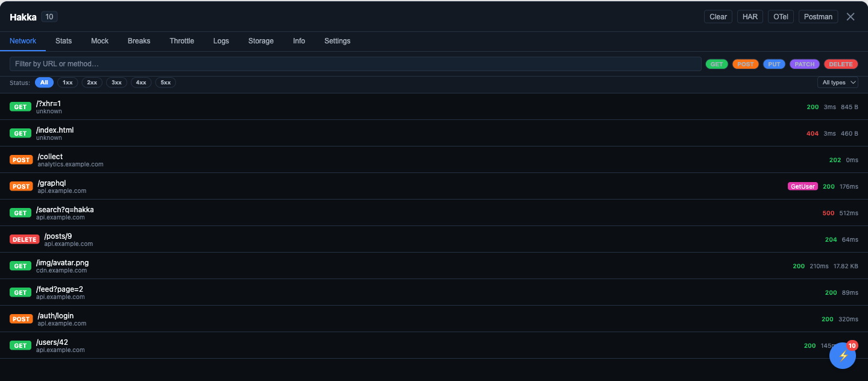
Task: Switch to the Network tab
Action: pyautogui.click(x=23, y=41)
